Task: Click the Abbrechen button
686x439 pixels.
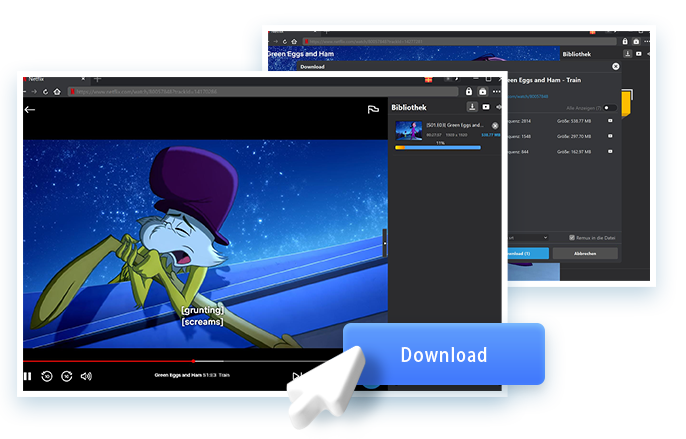Action: pos(585,253)
